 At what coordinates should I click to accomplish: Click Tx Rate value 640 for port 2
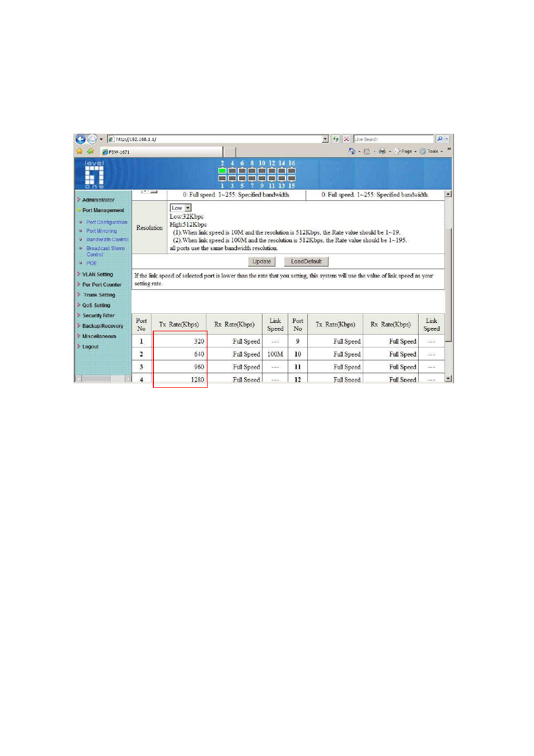coord(179,354)
